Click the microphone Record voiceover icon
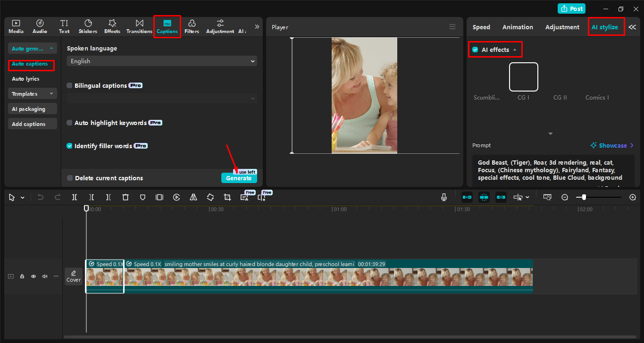This screenshot has height=343, width=644. (x=444, y=197)
